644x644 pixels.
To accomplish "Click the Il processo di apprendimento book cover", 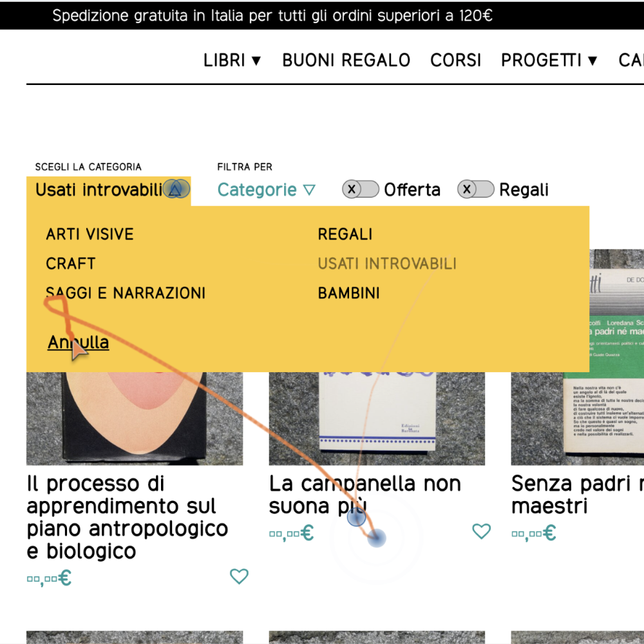I will click(x=135, y=419).
